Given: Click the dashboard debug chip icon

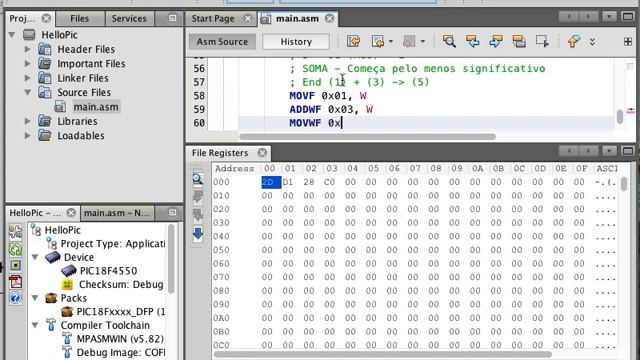Looking at the screenshot, I should [x=16, y=265].
